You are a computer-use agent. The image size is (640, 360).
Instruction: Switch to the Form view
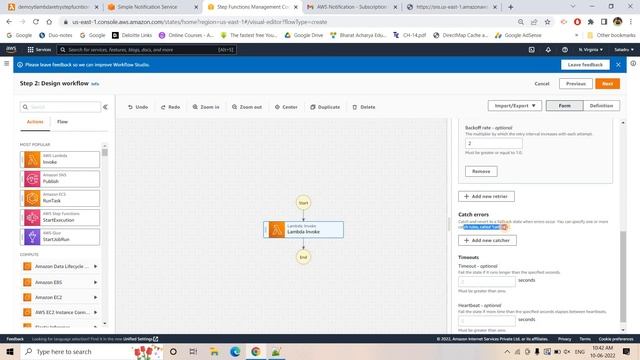pos(564,106)
